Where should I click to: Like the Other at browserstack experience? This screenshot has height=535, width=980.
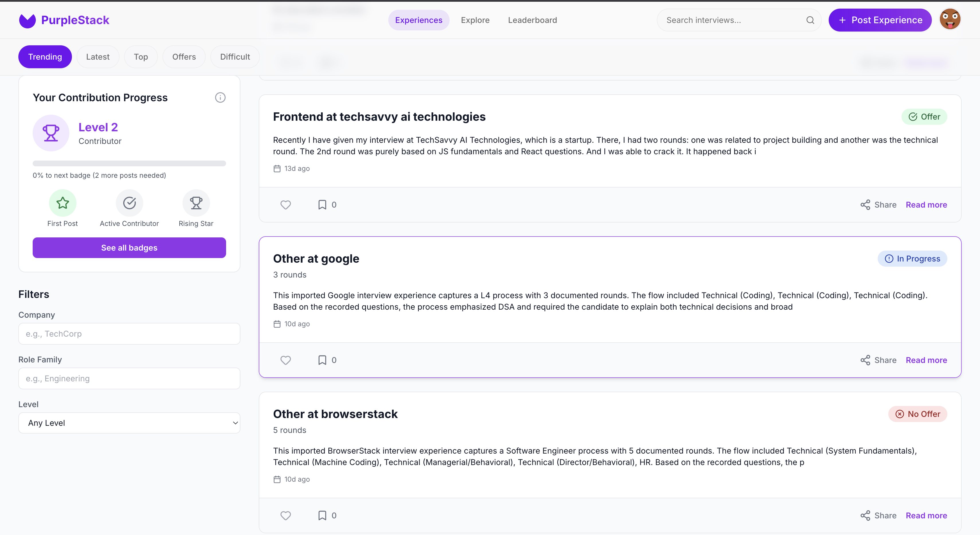[x=286, y=516]
